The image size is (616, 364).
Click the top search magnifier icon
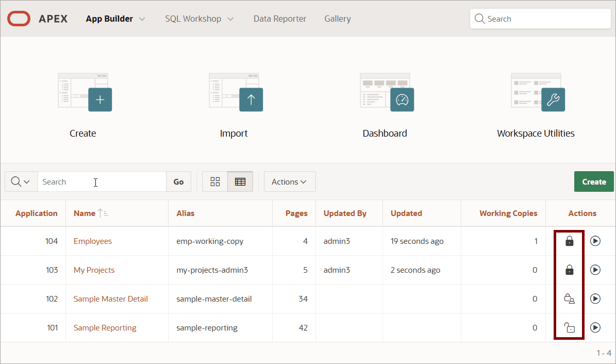click(x=479, y=19)
